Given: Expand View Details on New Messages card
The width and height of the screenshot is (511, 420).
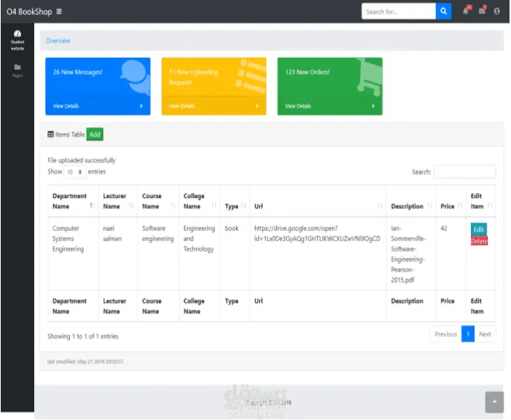Looking at the screenshot, I should tap(98, 106).
